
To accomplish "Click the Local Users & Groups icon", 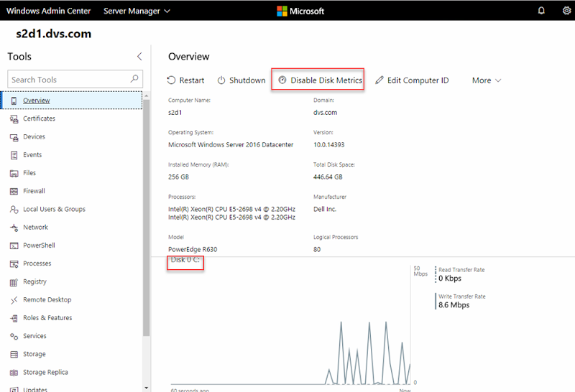I will [14, 209].
